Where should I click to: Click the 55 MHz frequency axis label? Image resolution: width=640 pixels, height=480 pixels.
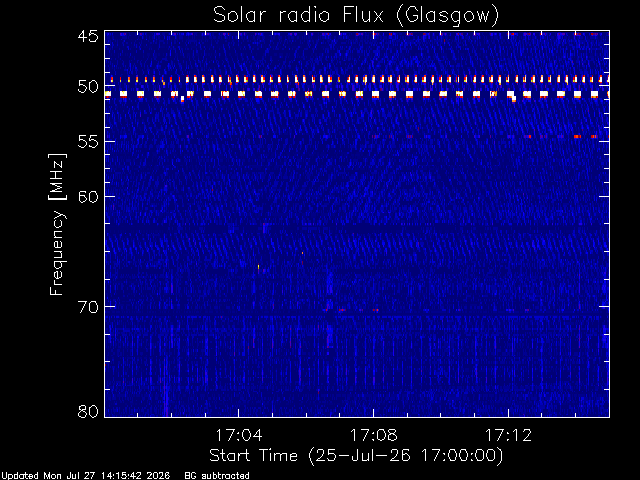point(88,142)
